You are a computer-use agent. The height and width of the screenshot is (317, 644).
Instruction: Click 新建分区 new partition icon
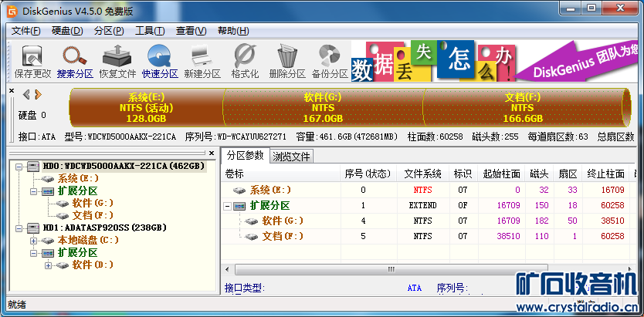(x=202, y=56)
